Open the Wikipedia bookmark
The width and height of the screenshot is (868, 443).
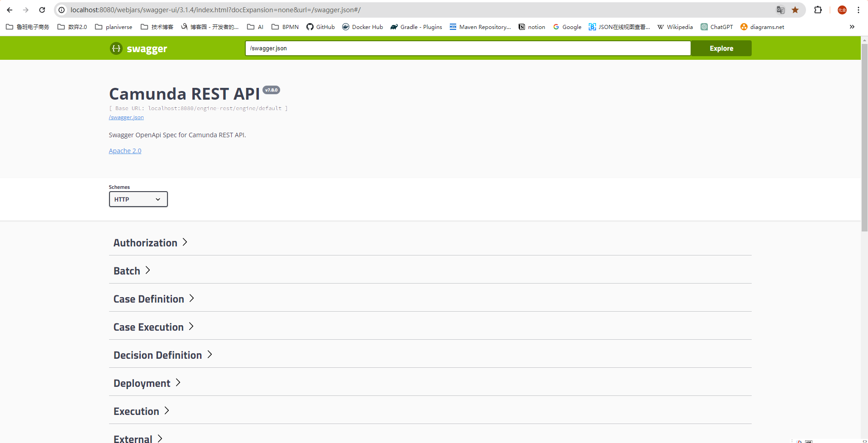pyautogui.click(x=675, y=27)
